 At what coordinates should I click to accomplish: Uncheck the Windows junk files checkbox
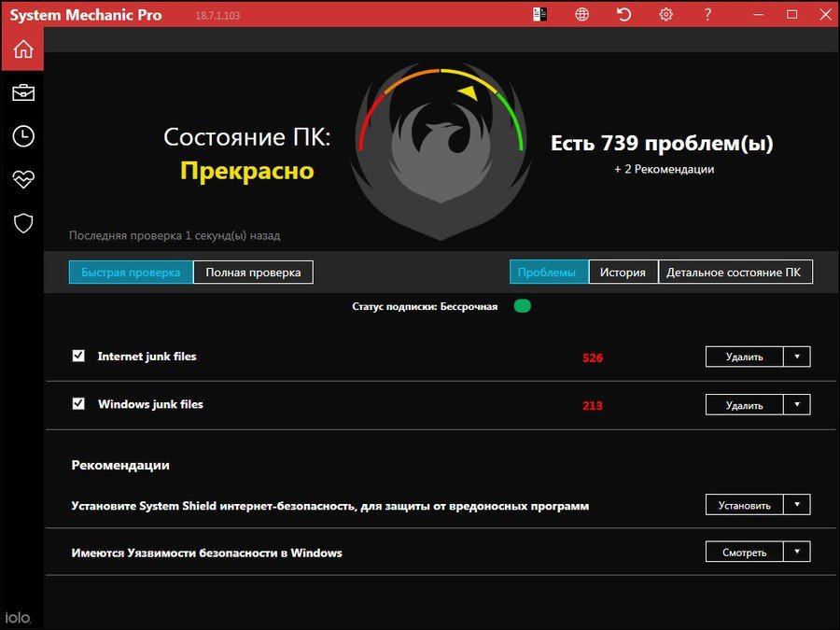78,404
